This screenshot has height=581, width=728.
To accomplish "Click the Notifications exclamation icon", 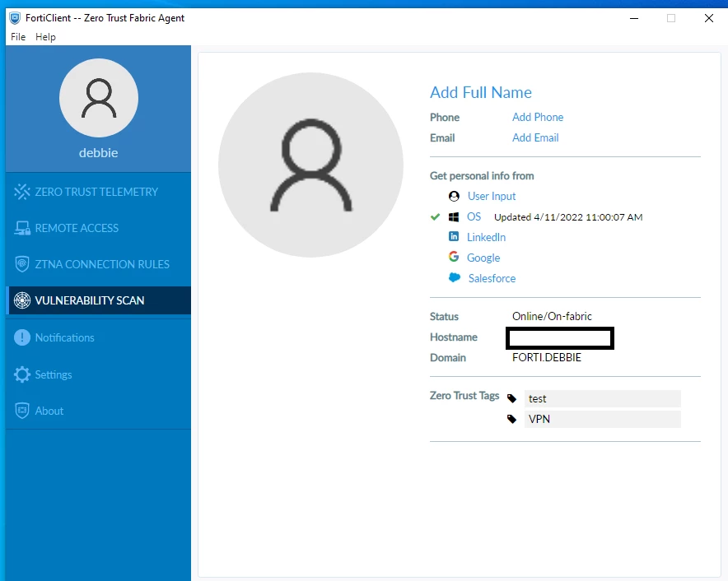I will (21, 337).
